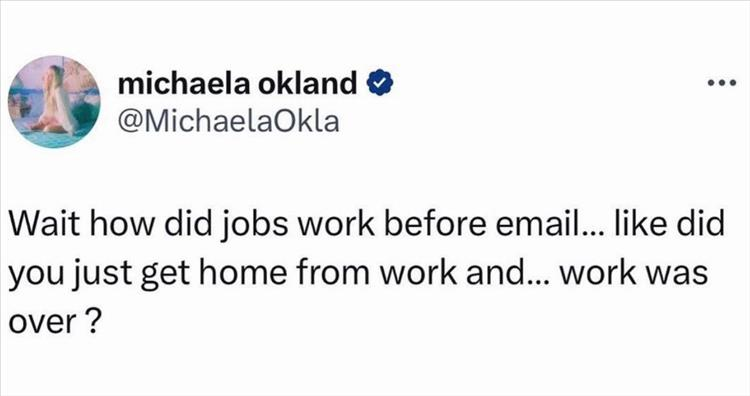Open the @MichaelaOkla handle link
The image size is (750, 396).
click(229, 122)
